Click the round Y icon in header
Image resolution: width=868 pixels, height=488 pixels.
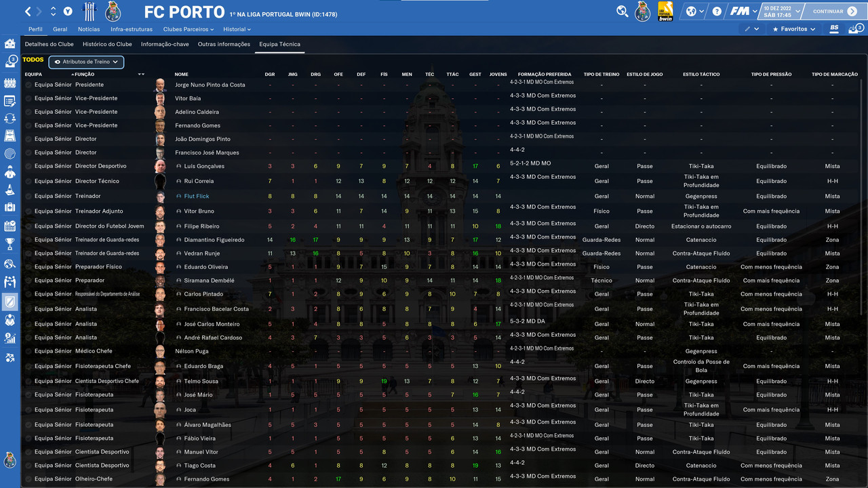(68, 12)
